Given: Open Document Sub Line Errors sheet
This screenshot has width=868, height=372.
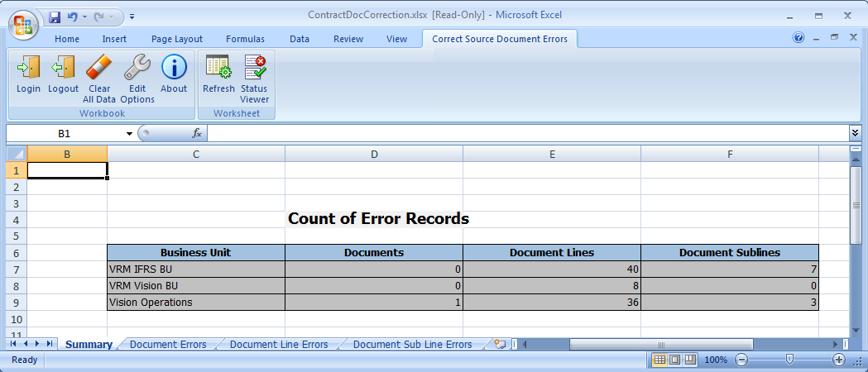Looking at the screenshot, I should (x=412, y=345).
